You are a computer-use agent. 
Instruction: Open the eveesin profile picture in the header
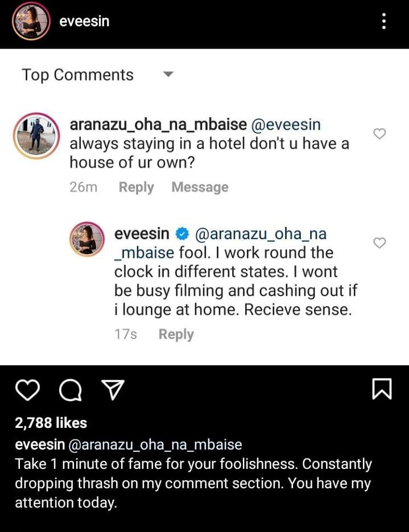(x=31, y=22)
